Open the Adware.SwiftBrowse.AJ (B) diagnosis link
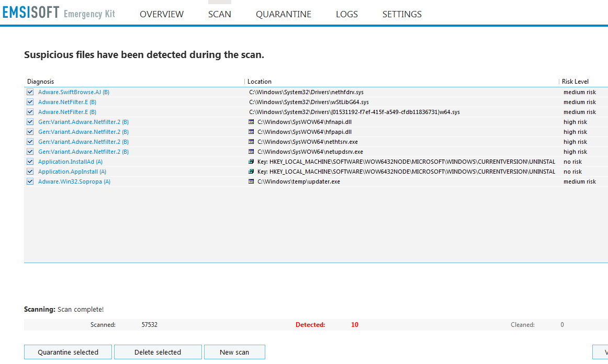This screenshot has width=608, height=364. [x=74, y=92]
